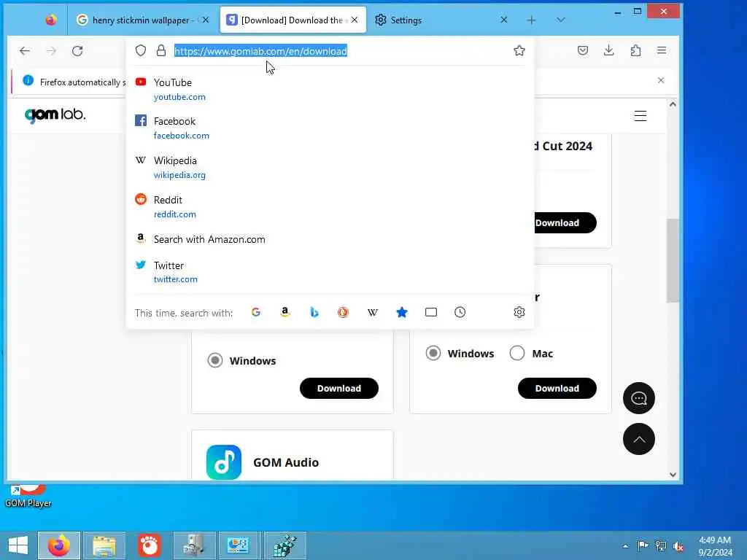Close the henry stickmin wallpaper tab
The width and height of the screenshot is (747, 560).
[206, 20]
